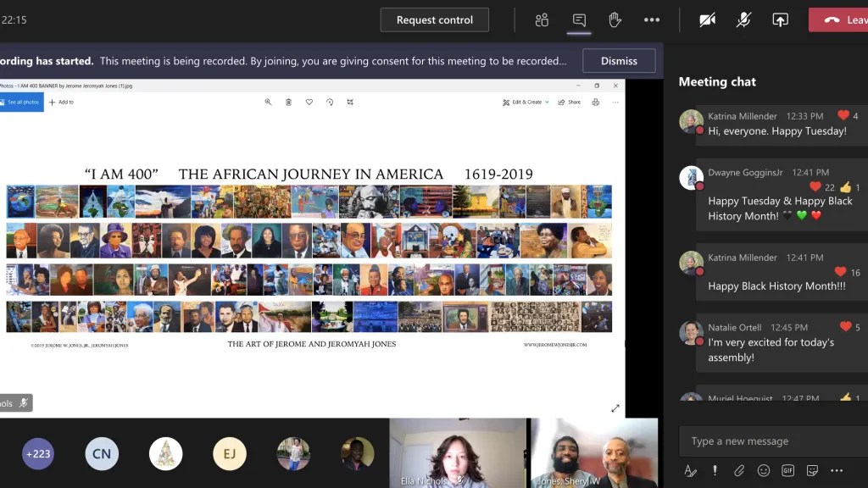Set message delivery options exclamation icon
Viewport: 868px width, 488px height.
point(715,471)
